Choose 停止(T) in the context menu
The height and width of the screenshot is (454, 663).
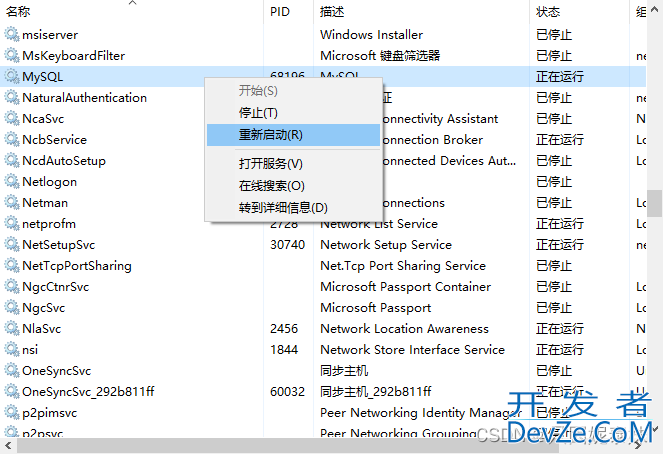pyautogui.click(x=293, y=113)
